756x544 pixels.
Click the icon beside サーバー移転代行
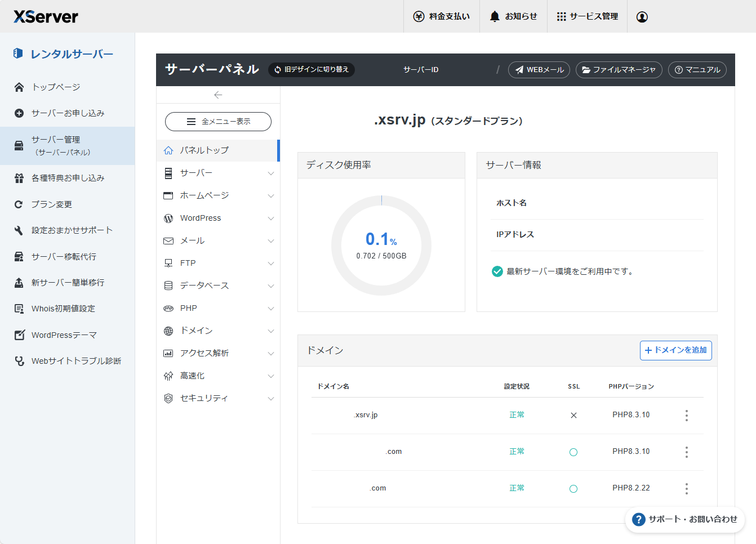click(19, 257)
